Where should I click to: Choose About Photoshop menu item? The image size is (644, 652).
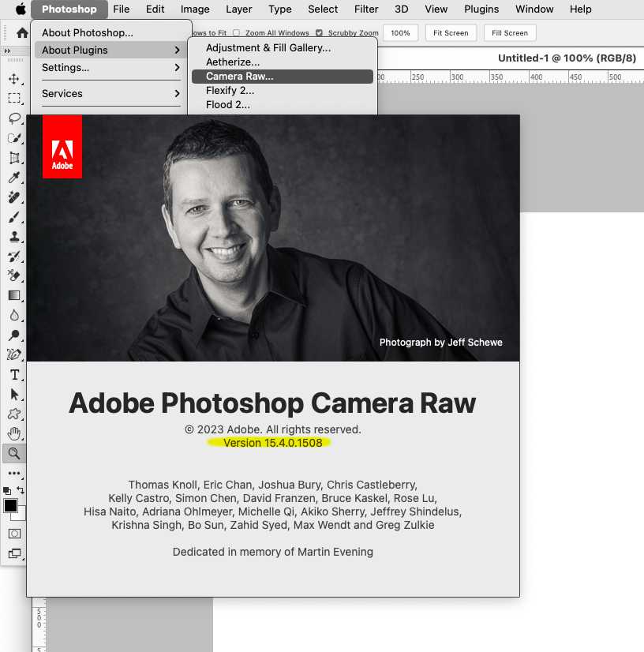[x=111, y=33]
